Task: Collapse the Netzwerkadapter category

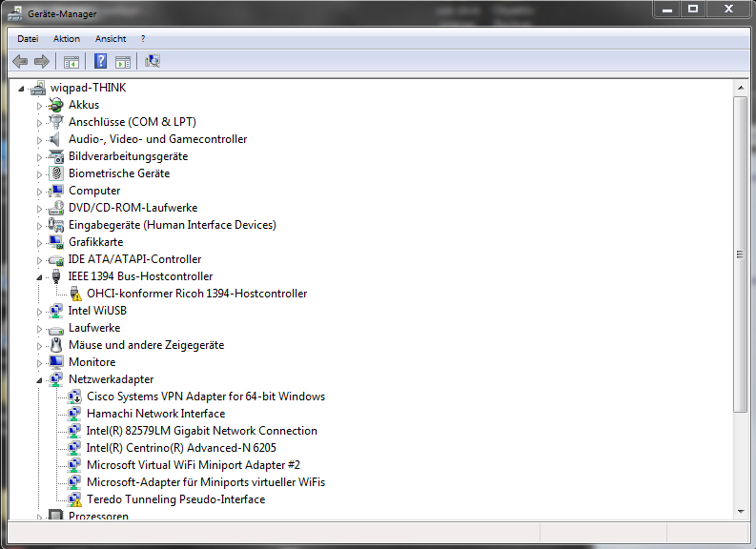Action: (39, 380)
